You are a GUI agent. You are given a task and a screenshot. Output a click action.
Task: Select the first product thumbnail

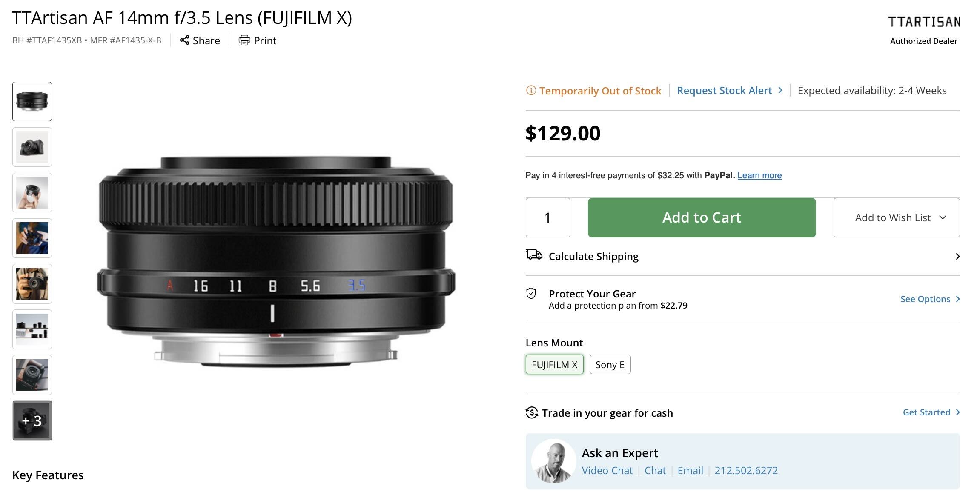[32, 101]
